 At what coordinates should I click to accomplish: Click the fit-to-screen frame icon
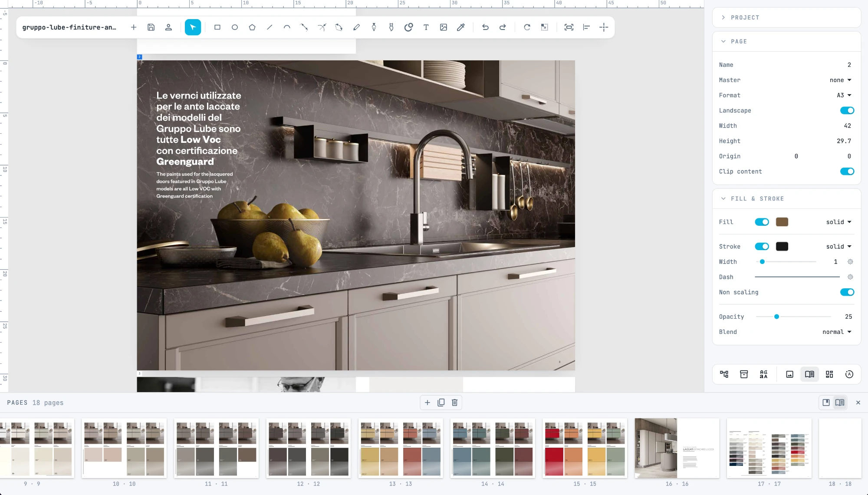click(569, 27)
